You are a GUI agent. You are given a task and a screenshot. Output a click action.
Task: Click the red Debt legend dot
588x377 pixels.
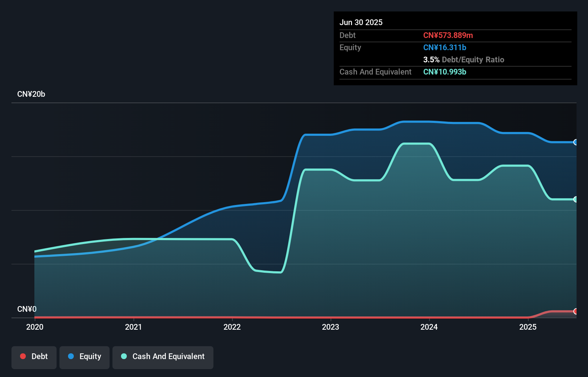click(23, 356)
